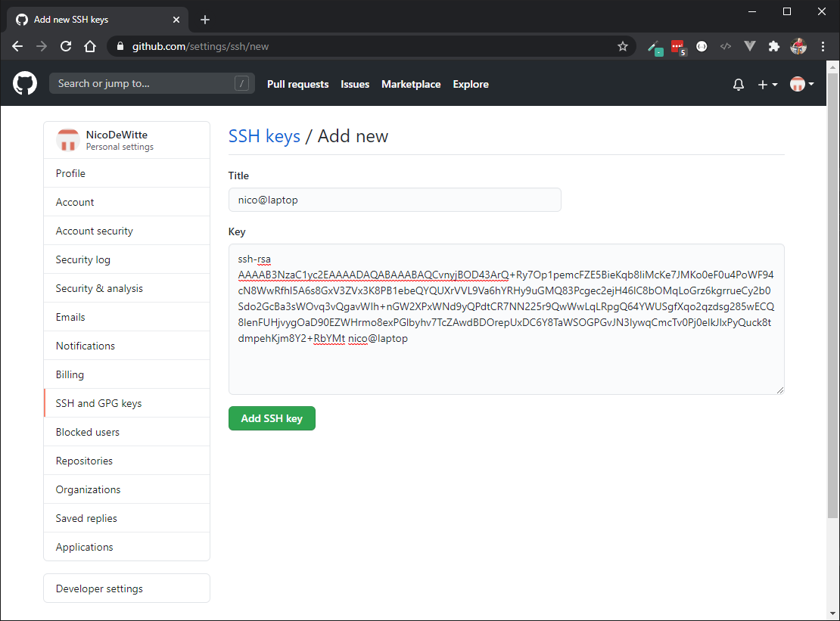Screen dimensions: 840x621
Task: Open the browser home page icon
Action: (90, 47)
